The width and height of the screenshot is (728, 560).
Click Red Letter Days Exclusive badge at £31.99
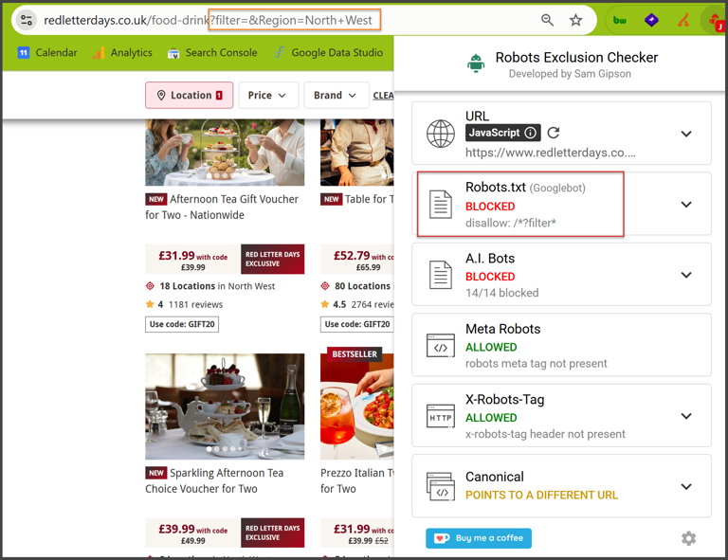coord(273,260)
